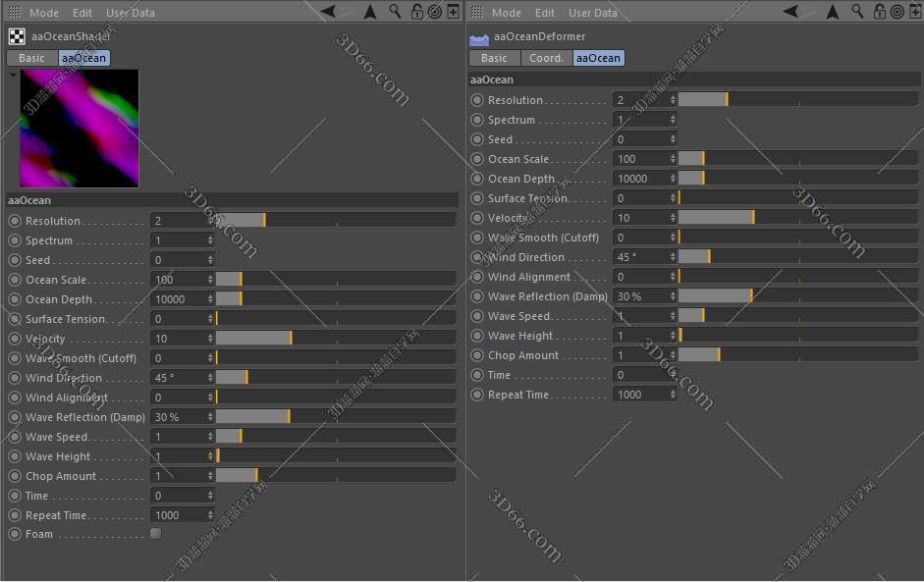Click the aaOceanShader checkerboard icon
924x582 pixels.
click(17, 36)
